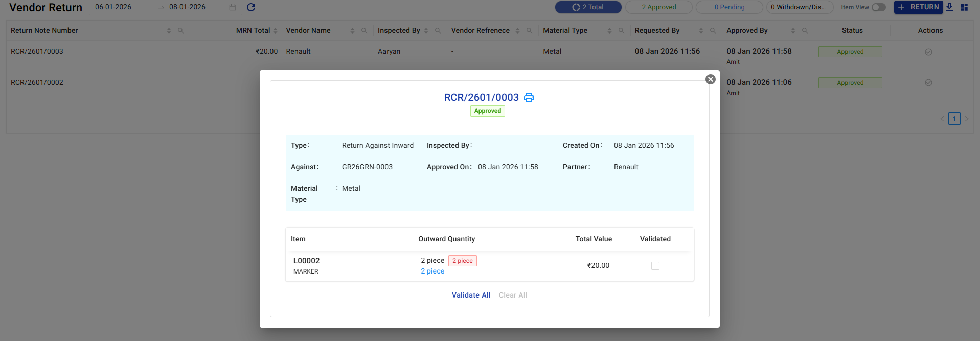980x341 pixels.
Task: Print return note RCR/2601/0003
Action: point(529,97)
